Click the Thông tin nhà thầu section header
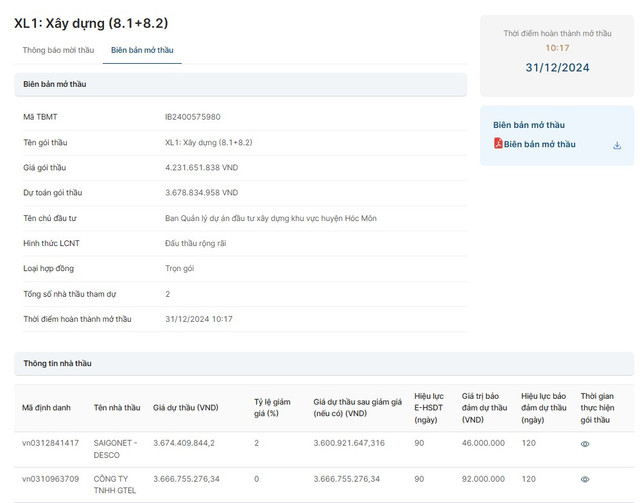The width and height of the screenshot is (640, 503). click(x=57, y=363)
